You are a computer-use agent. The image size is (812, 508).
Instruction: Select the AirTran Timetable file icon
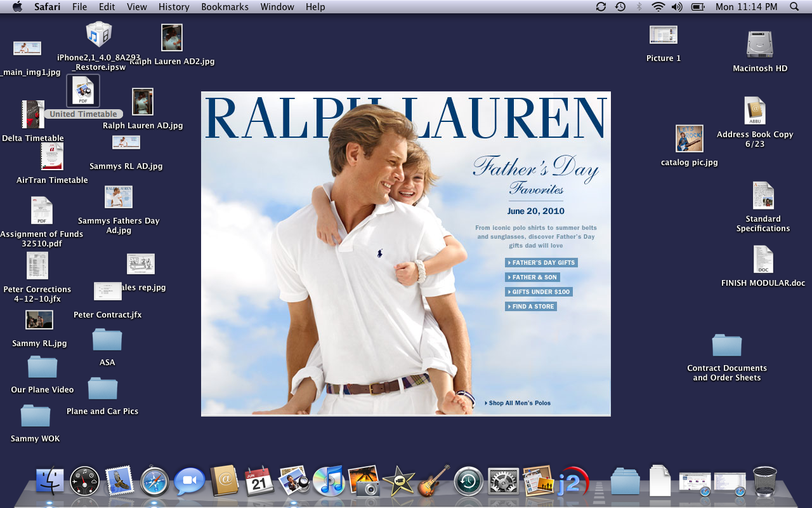[52, 156]
